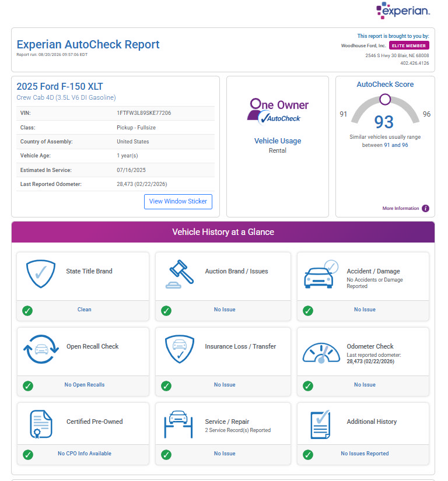
Task: Click the AutoCheck Score heading
Action: (x=385, y=85)
